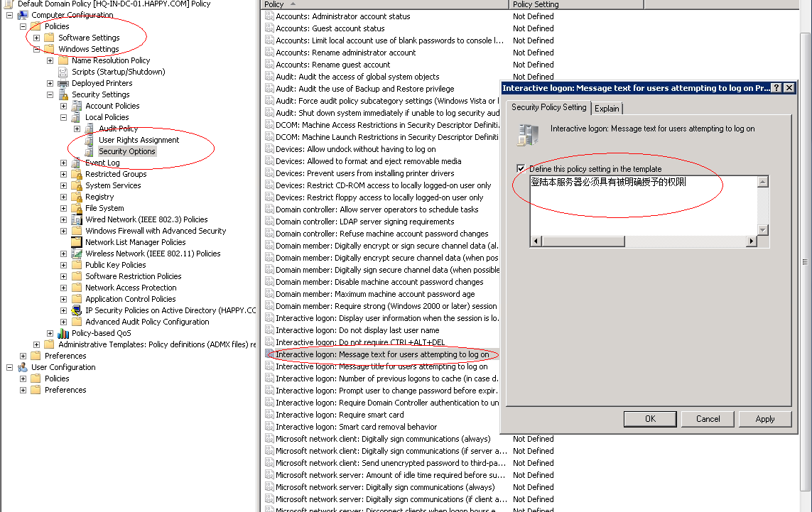Click the text box scroll right arrow
This screenshot has width=812, height=512.
coord(752,241)
